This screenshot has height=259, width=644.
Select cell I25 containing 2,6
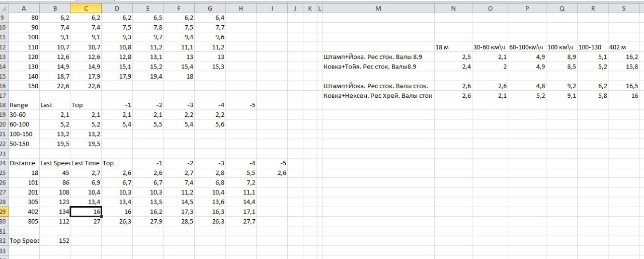click(x=272, y=173)
